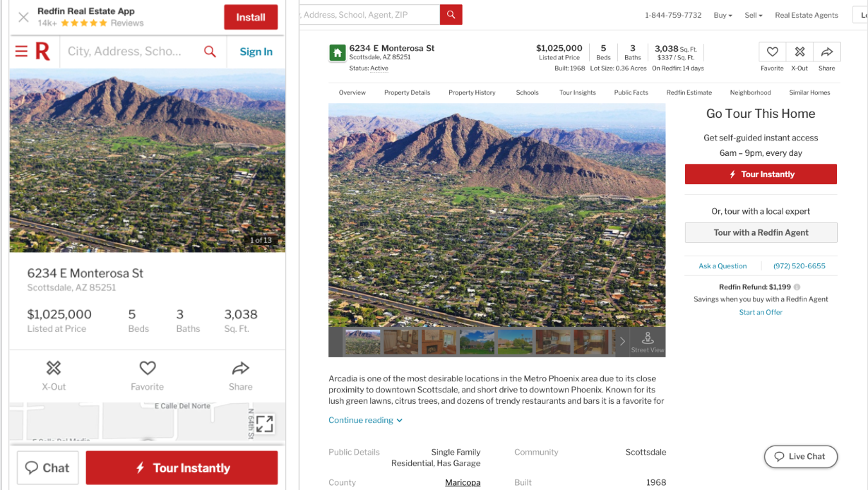Open the Tour Insights tab

click(578, 92)
